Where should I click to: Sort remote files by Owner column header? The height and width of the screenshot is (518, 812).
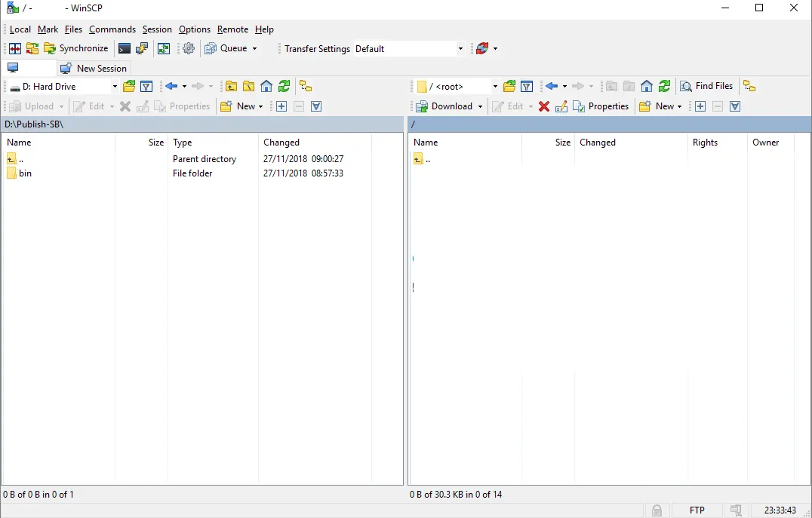pos(770,143)
